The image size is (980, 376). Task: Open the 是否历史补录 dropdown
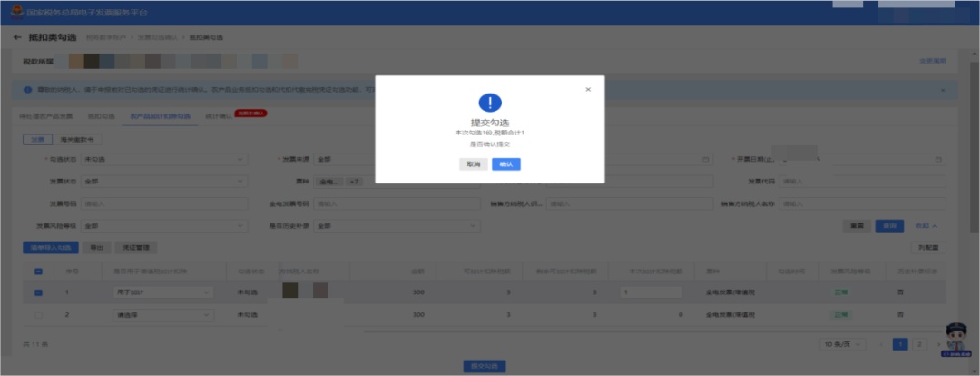[x=397, y=226]
